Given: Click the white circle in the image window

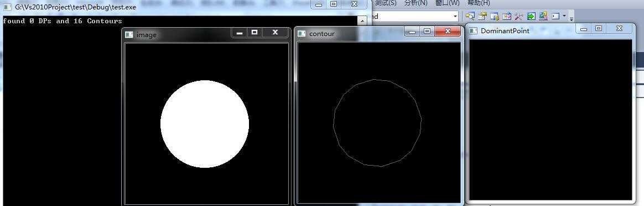Looking at the screenshot, I should tap(205, 123).
